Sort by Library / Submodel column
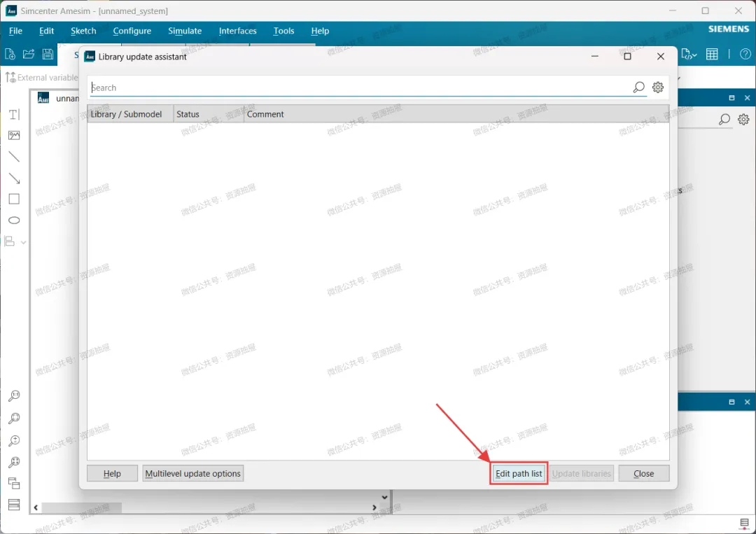The height and width of the screenshot is (534, 756). pos(130,114)
